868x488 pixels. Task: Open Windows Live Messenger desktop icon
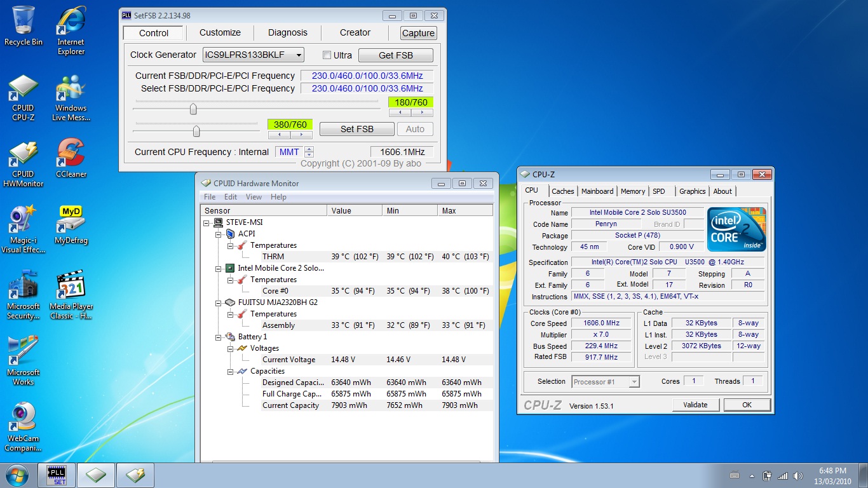(x=71, y=97)
